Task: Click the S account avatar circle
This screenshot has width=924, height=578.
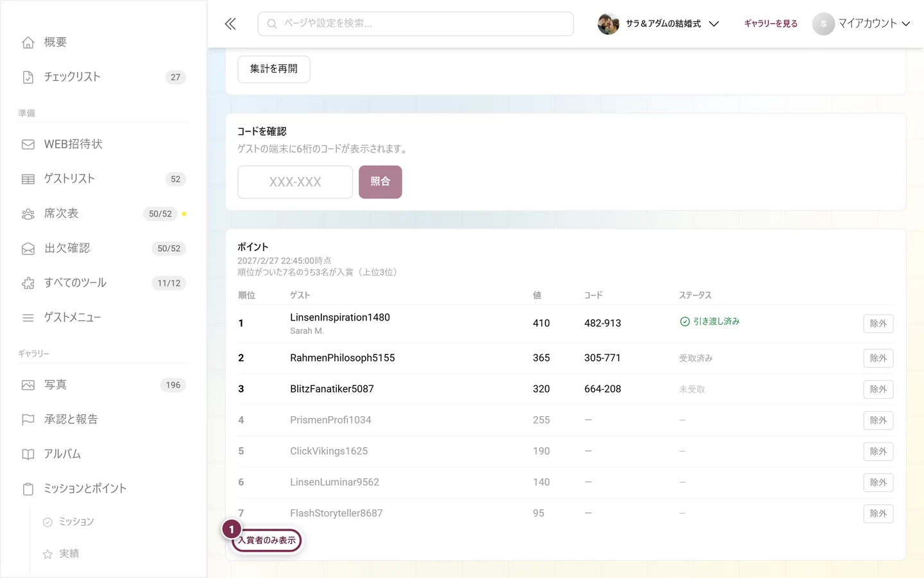Action: point(824,24)
